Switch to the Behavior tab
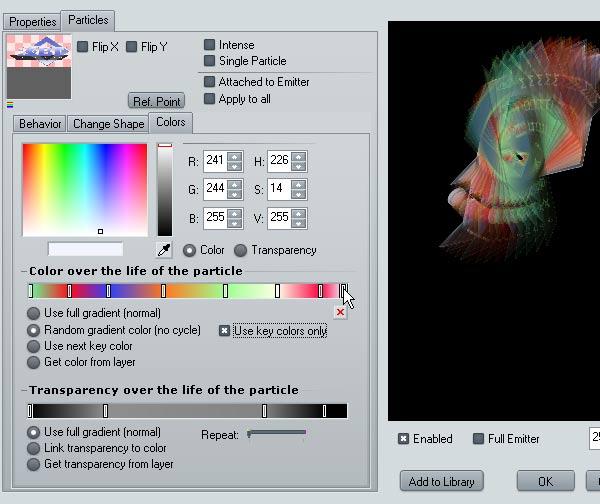The width and height of the screenshot is (600, 504). tap(40, 124)
